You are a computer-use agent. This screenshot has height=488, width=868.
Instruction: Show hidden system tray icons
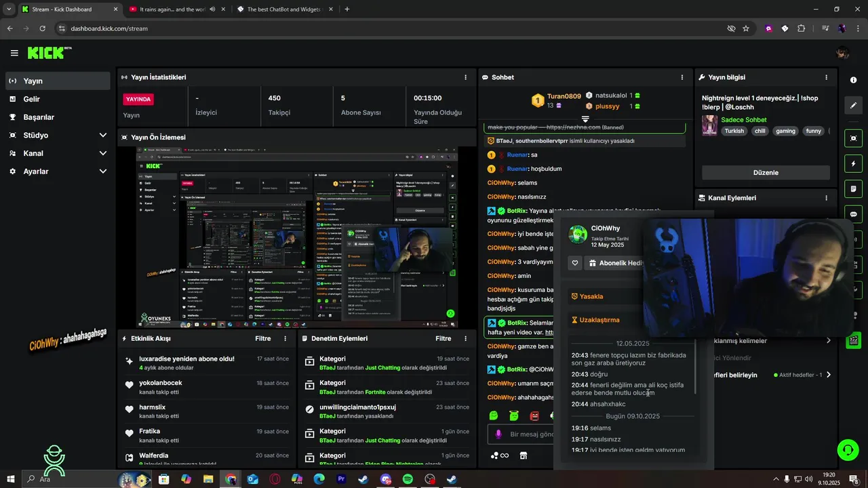point(776,479)
